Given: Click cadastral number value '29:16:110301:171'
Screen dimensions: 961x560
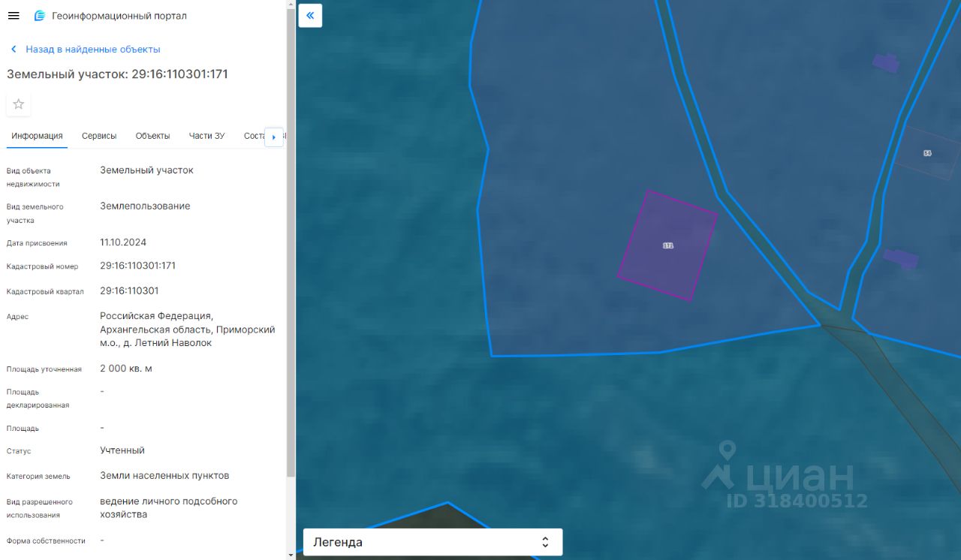Looking at the screenshot, I should pos(137,266).
